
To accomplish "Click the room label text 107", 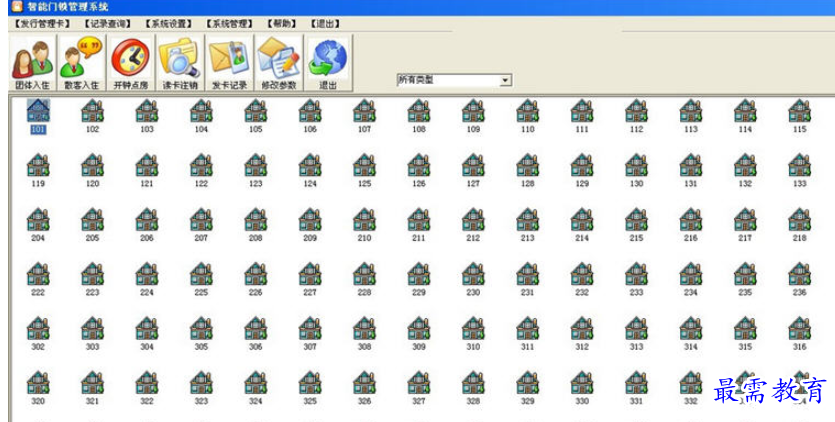I will (365, 129).
